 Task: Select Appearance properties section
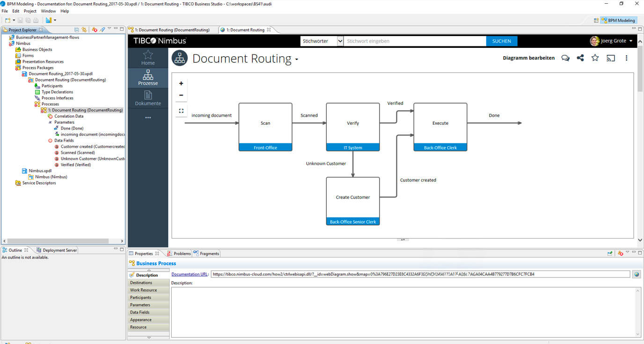tap(148, 320)
